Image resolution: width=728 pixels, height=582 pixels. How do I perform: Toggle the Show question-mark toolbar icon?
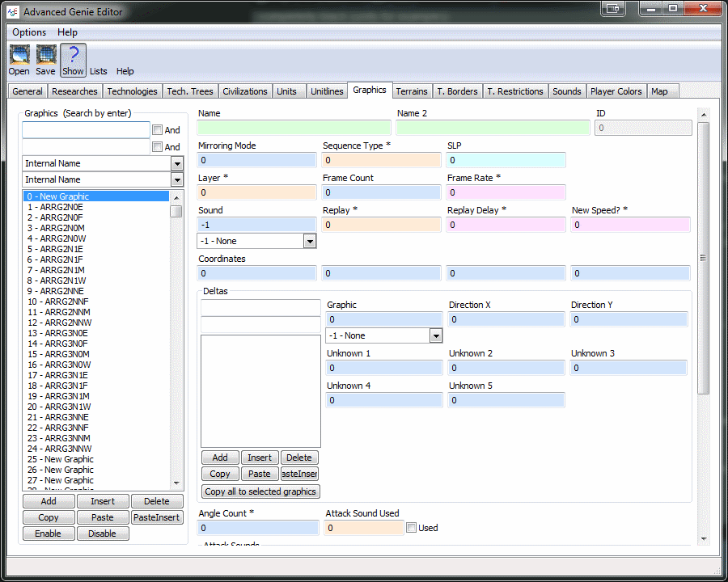point(73,60)
